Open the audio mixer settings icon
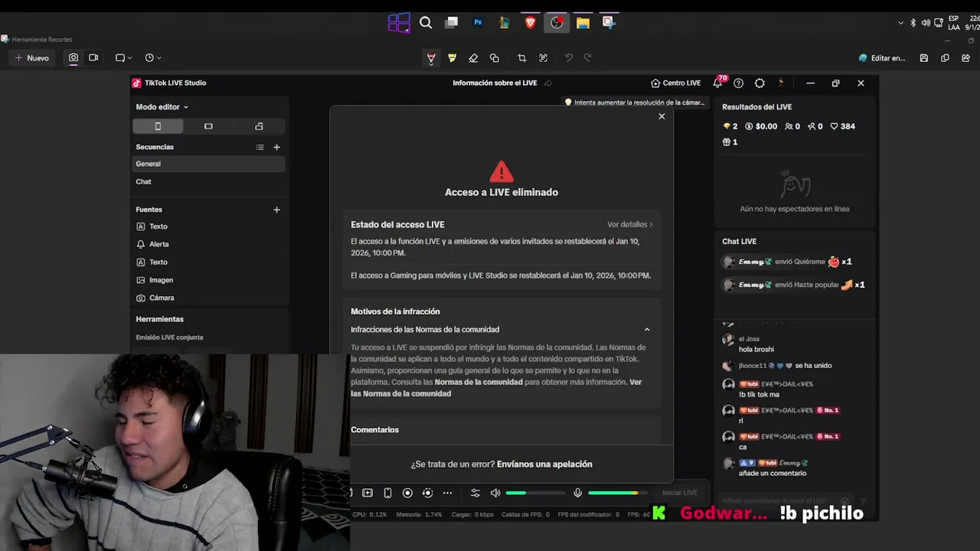 (x=475, y=493)
